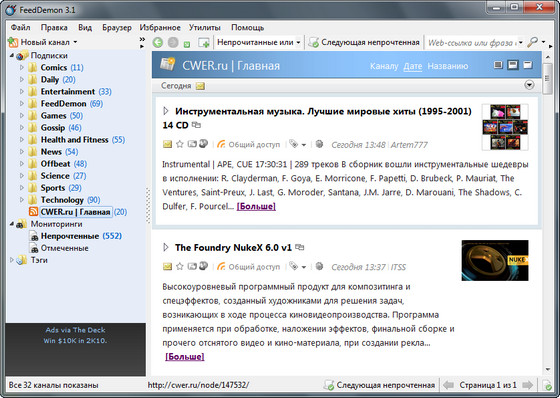This screenshot has width=560, height=398.
Task: Mark Сегодня group read via envelope icon
Action: tap(200, 86)
